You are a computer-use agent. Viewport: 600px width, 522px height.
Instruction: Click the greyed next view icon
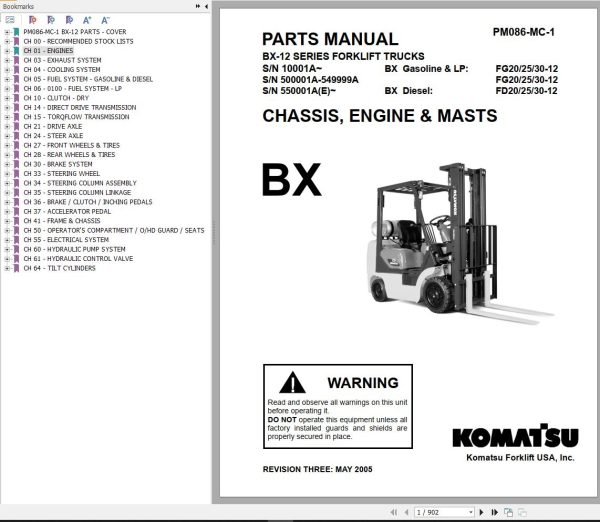[x=522, y=512]
